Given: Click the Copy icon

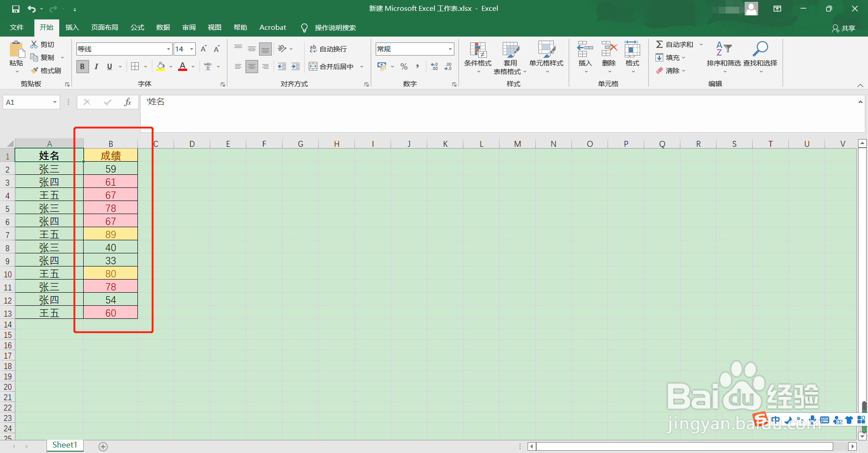Looking at the screenshot, I should click(34, 57).
